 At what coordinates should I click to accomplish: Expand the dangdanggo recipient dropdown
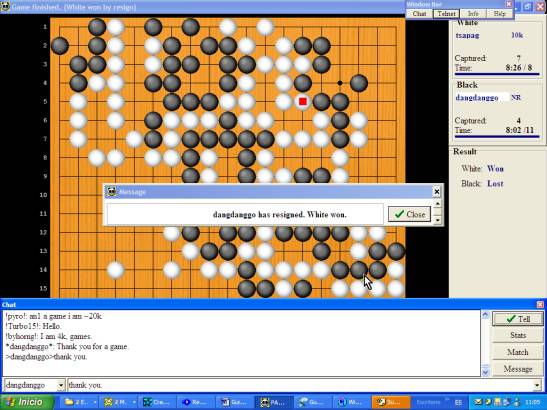click(x=61, y=385)
